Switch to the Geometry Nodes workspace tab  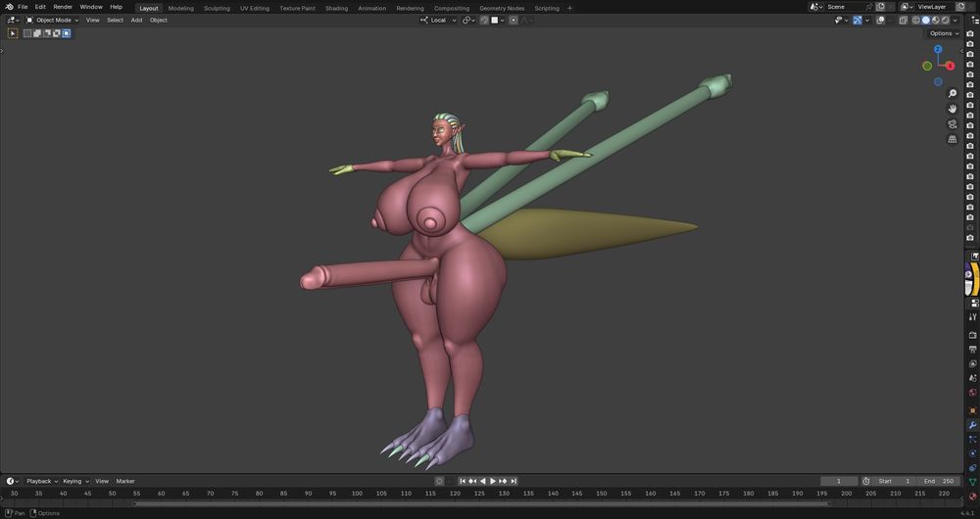502,8
